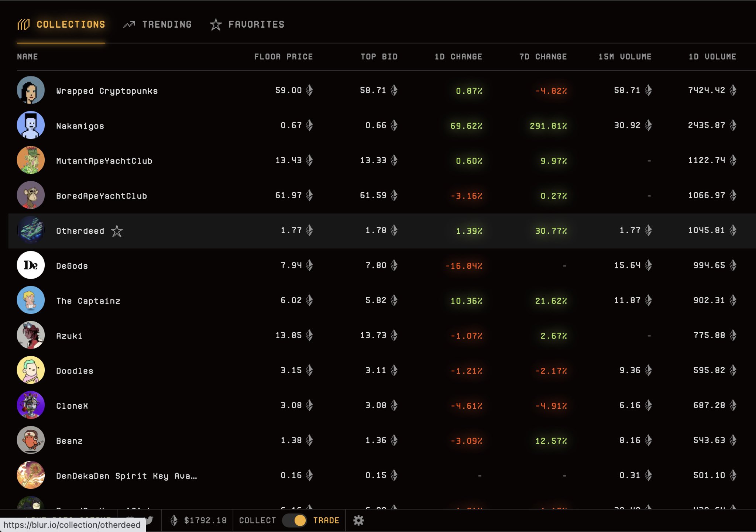Click the Beanz avatar image

(x=31, y=440)
